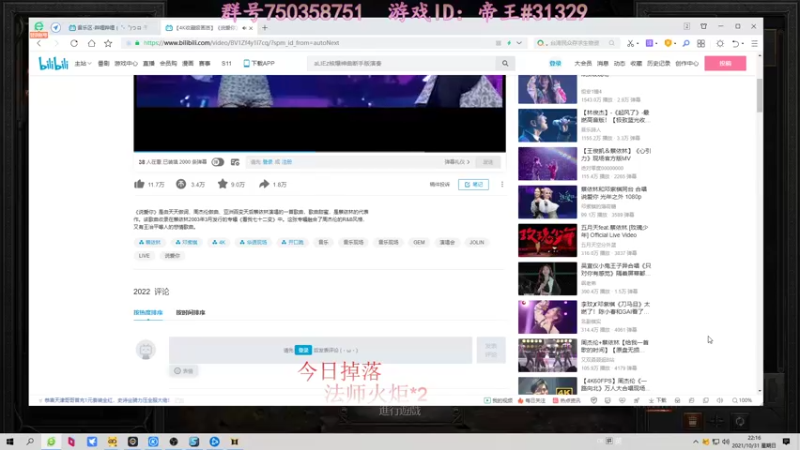Click the LIVE tag
Viewport: 800px width, 450px height.
pyautogui.click(x=144, y=256)
